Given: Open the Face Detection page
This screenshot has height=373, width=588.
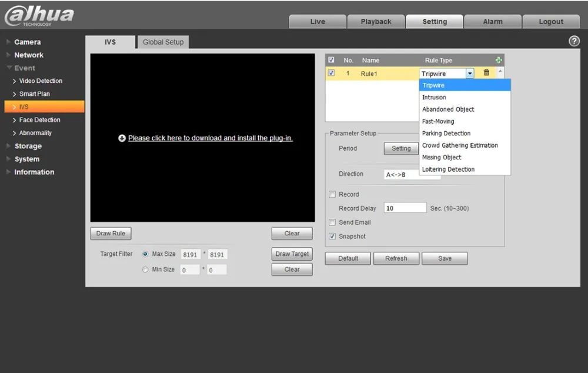Looking at the screenshot, I should 39,120.
